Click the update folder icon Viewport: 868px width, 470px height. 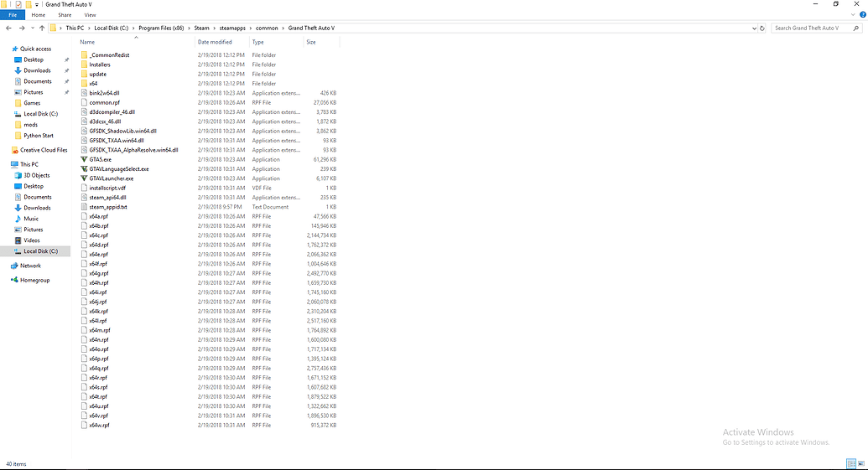tap(84, 74)
